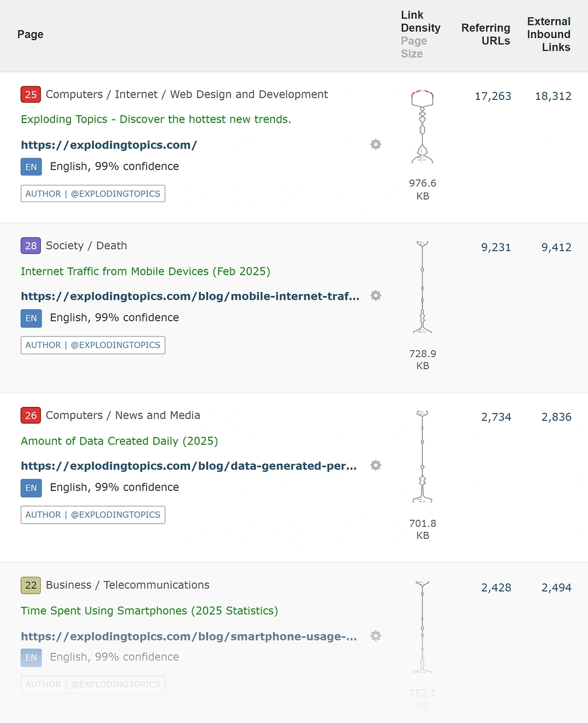Open link density chart for Smartphones row

(x=422, y=627)
